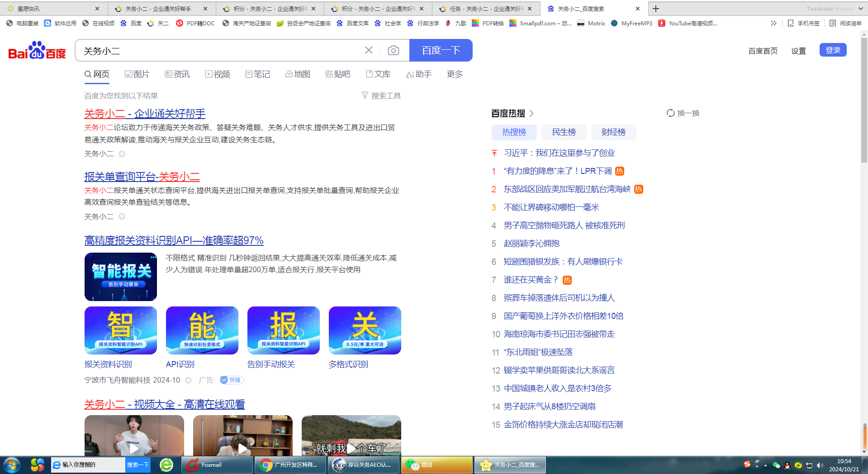
Task: Open the PDF转DOC bookmark
Action: [x=195, y=23]
